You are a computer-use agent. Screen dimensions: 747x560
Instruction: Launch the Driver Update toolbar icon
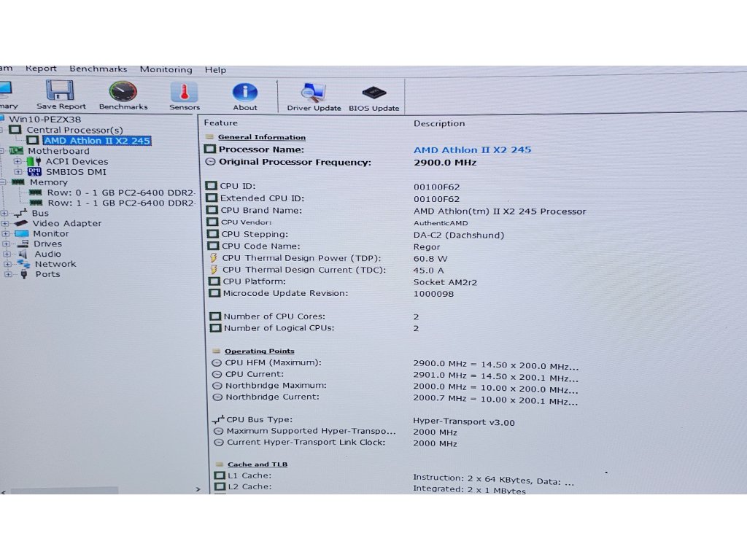tap(313, 93)
